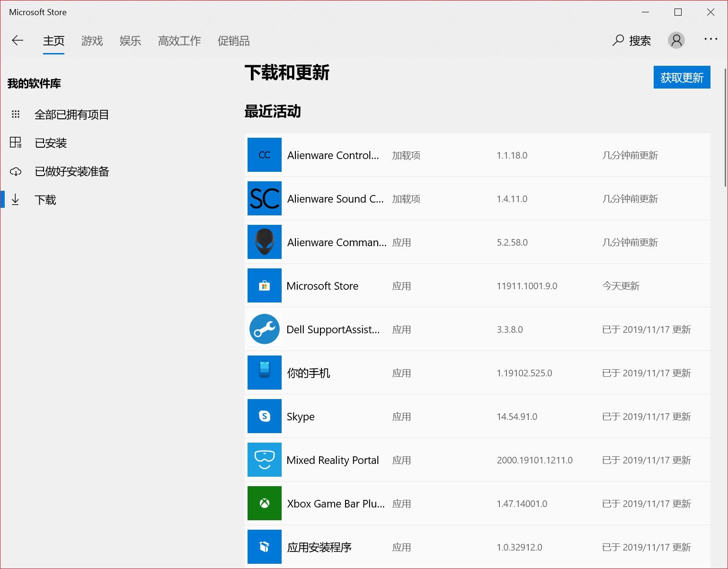Click the 最近活动 heading
Viewport: 728px width, 569px height.
pyautogui.click(x=273, y=111)
